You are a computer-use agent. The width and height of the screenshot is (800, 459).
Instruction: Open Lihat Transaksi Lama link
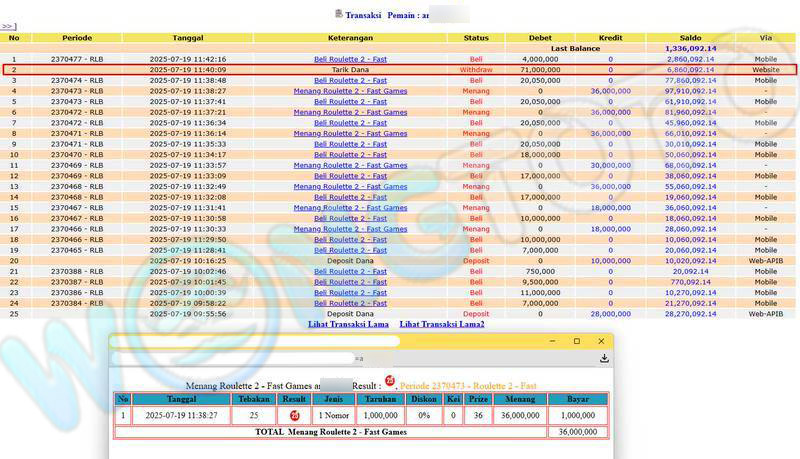tap(348, 324)
